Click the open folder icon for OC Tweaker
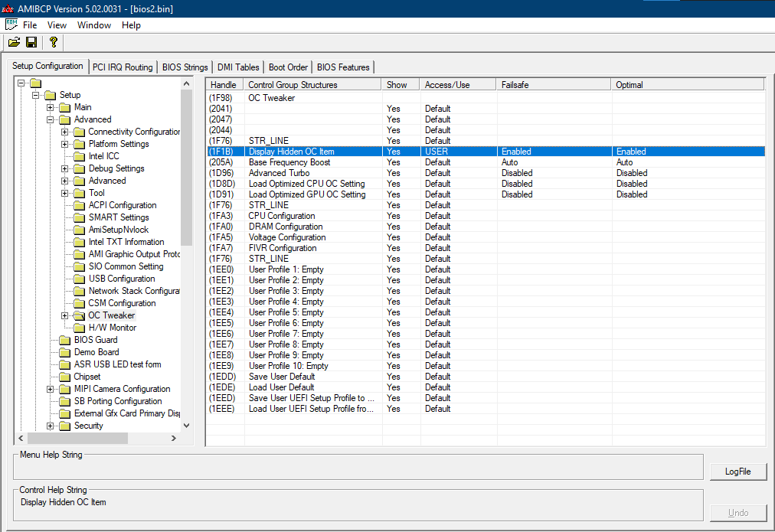775x532 pixels. click(x=80, y=315)
